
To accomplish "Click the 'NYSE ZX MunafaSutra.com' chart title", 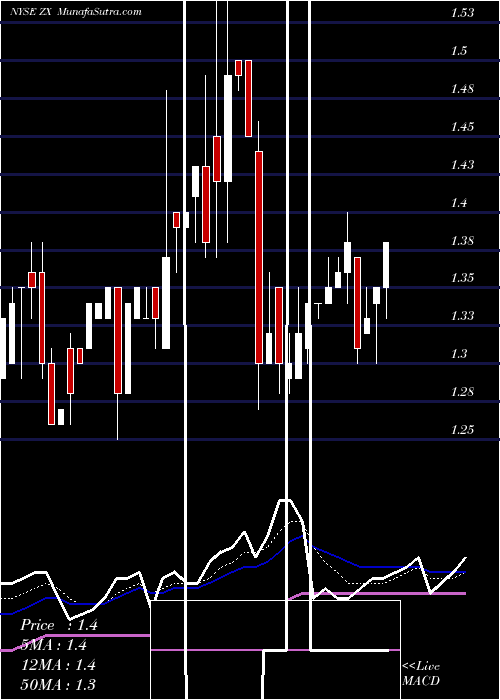I will coord(76,12).
